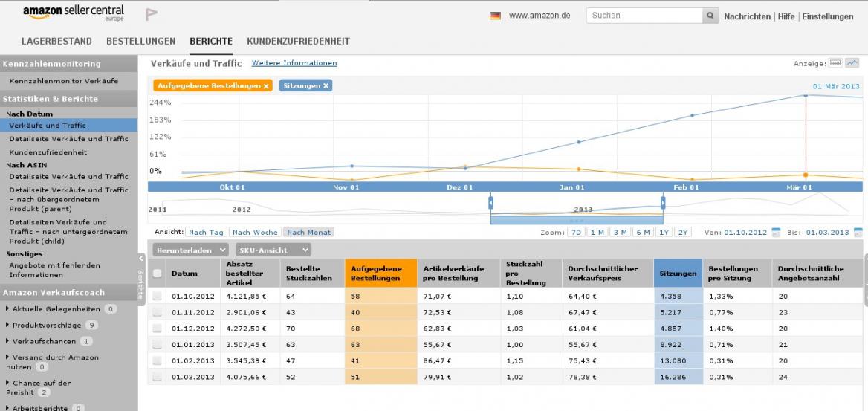Screen dimensions: 868x411
Task: Open the SKU-Ansicht dropdown
Action: [x=273, y=250]
